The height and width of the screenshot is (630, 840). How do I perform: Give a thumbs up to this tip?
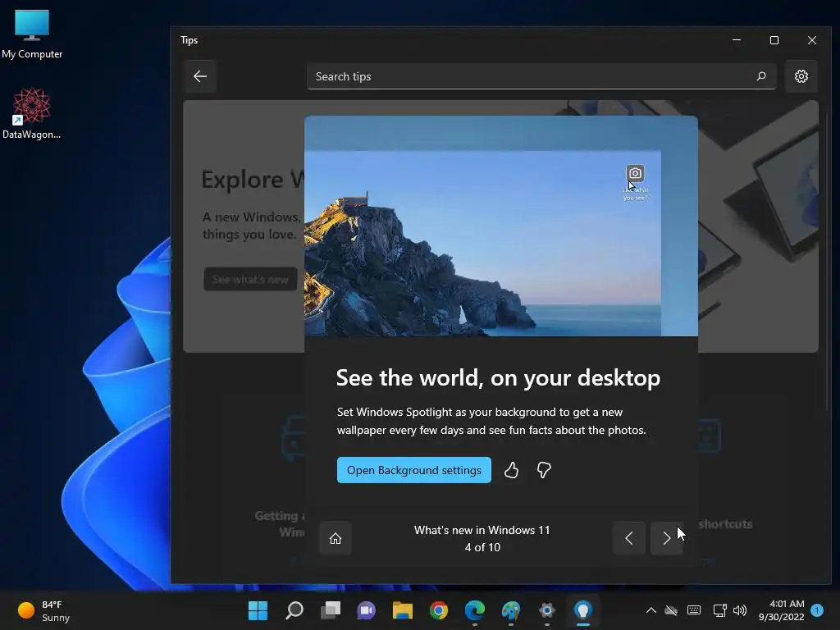point(511,470)
